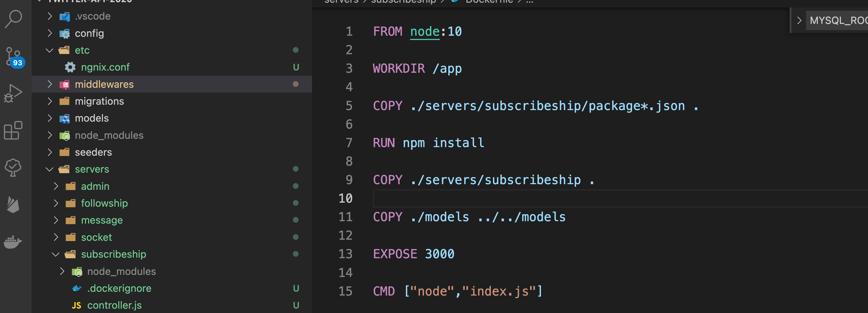Expand the message folder chevron
868x313 pixels.
56,220
